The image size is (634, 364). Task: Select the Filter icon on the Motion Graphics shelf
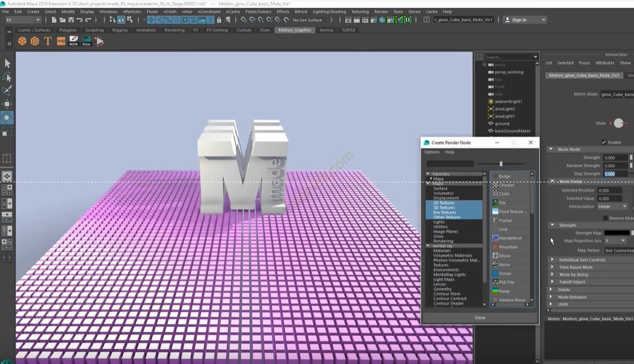click(x=86, y=41)
